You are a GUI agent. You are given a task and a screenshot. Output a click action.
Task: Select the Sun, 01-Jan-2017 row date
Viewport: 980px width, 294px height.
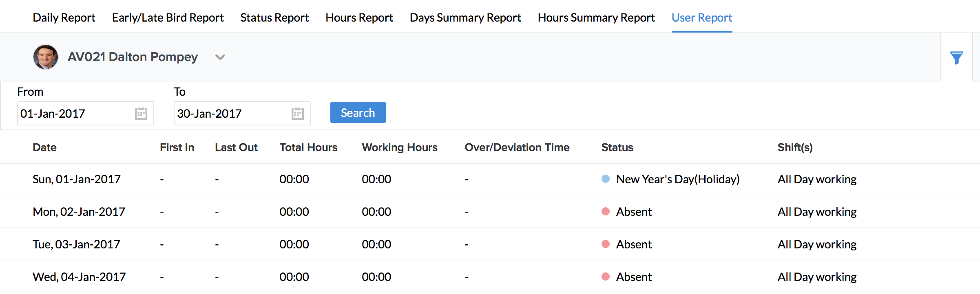[x=77, y=179]
